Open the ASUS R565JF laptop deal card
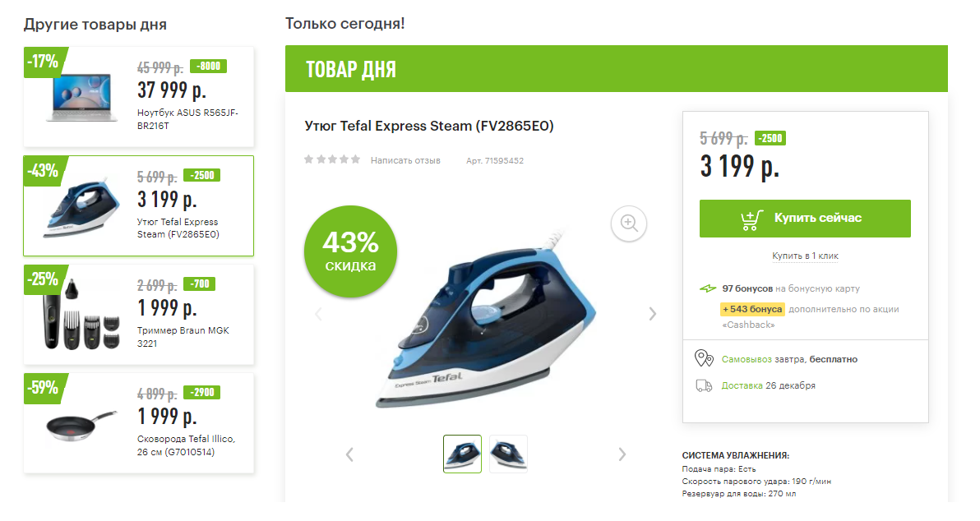This screenshot has width=980, height=521. tap(138, 97)
